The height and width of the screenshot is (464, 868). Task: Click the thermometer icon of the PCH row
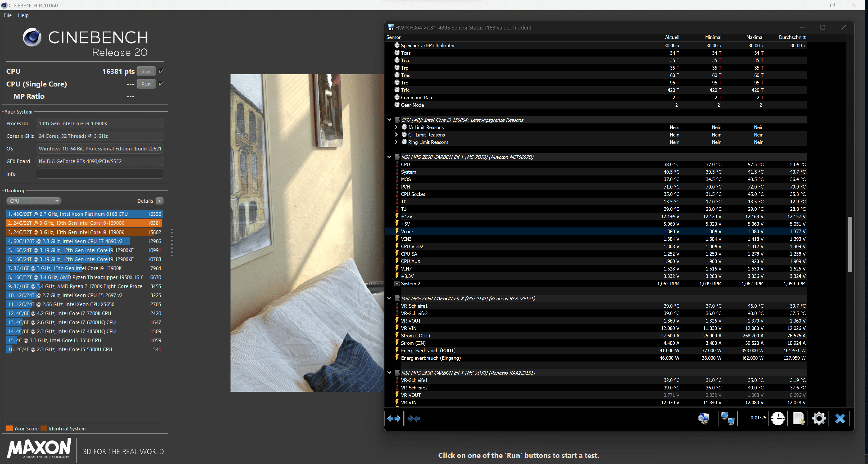click(397, 187)
